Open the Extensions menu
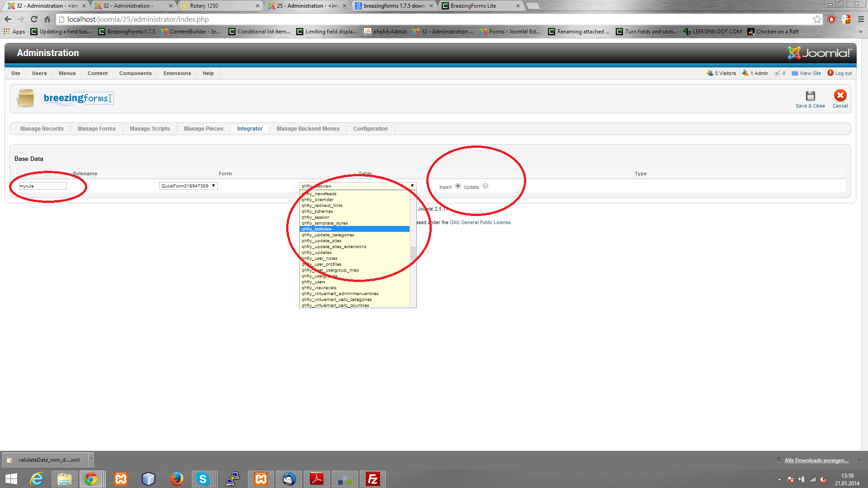Image resolution: width=868 pixels, height=488 pixels. click(177, 73)
